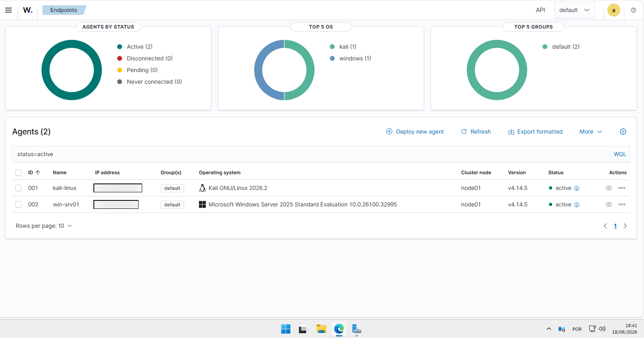This screenshot has height=338, width=644.
Task: Go to Wazuh home logo
Action: 27,10
